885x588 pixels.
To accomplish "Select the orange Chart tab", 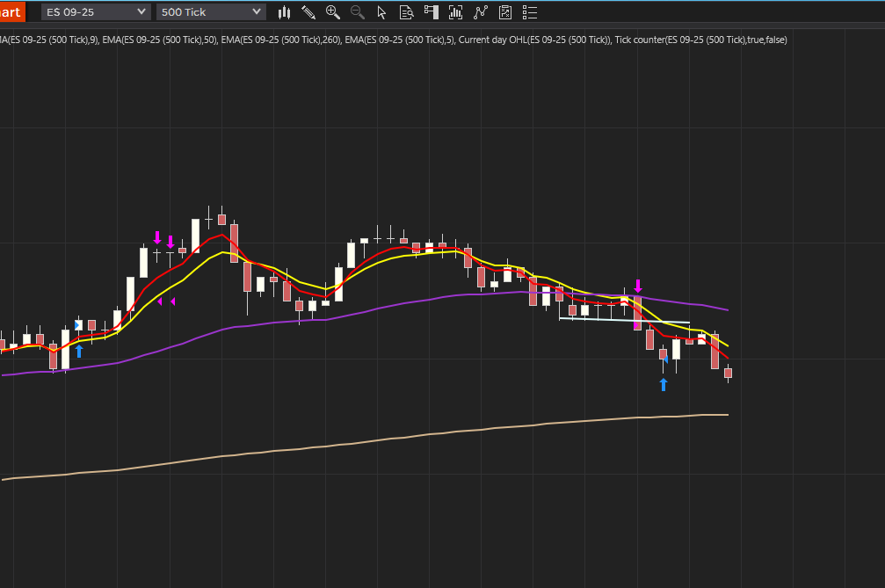I will [11, 12].
